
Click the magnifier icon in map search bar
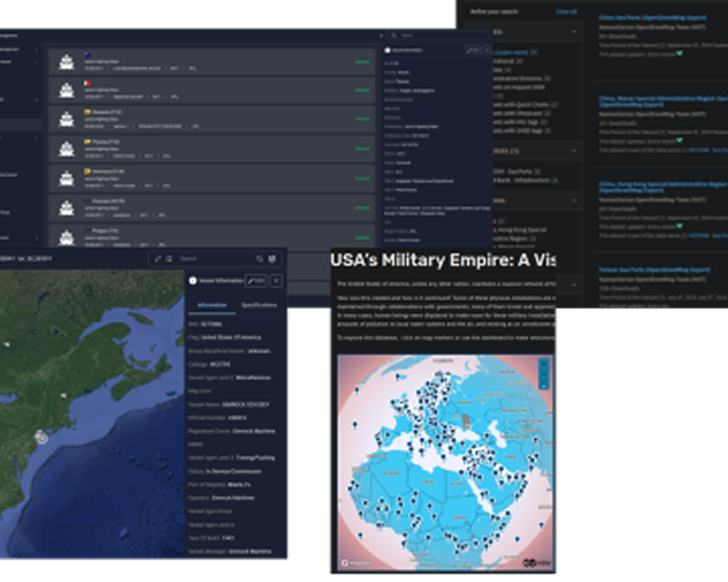tap(259, 259)
